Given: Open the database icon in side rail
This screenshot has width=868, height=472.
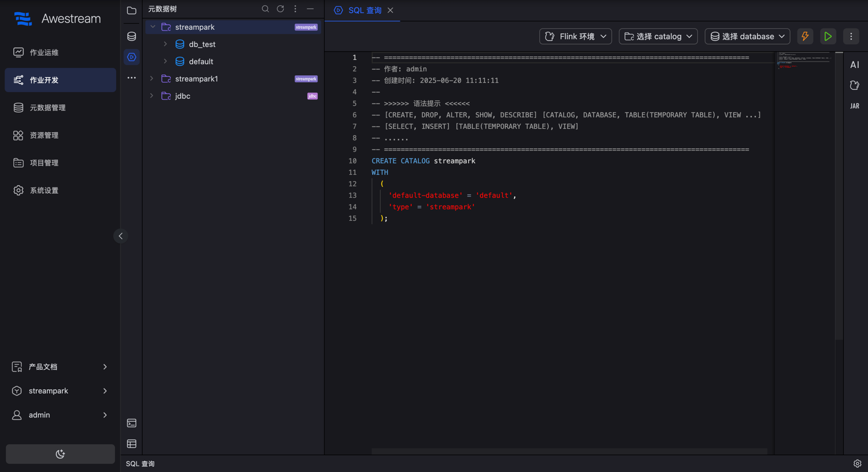Looking at the screenshot, I should click(132, 36).
